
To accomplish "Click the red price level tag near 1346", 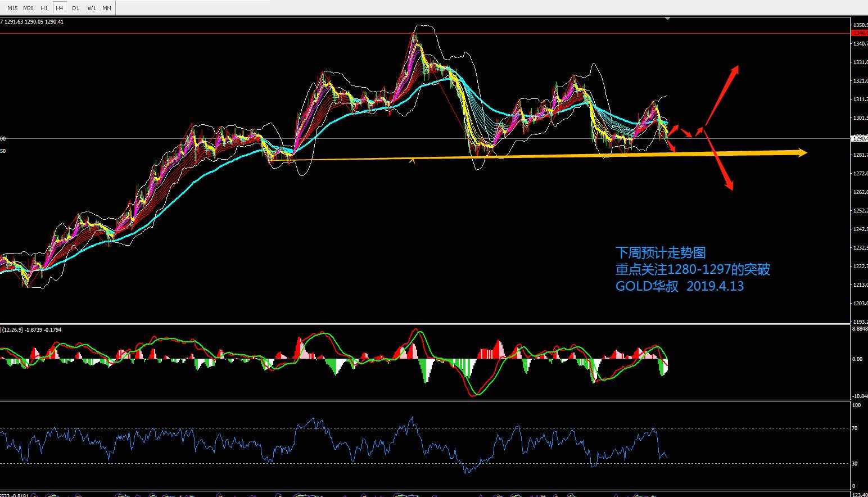I will tap(860, 33).
